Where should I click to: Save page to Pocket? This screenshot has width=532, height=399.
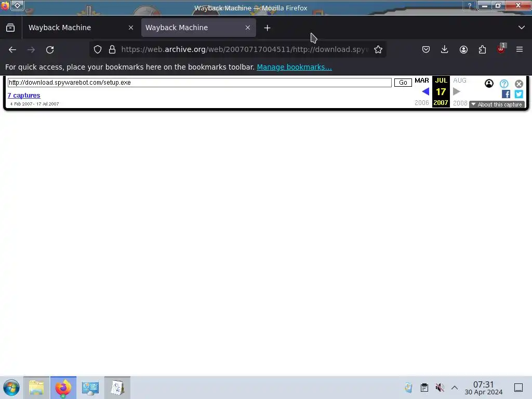(x=426, y=49)
